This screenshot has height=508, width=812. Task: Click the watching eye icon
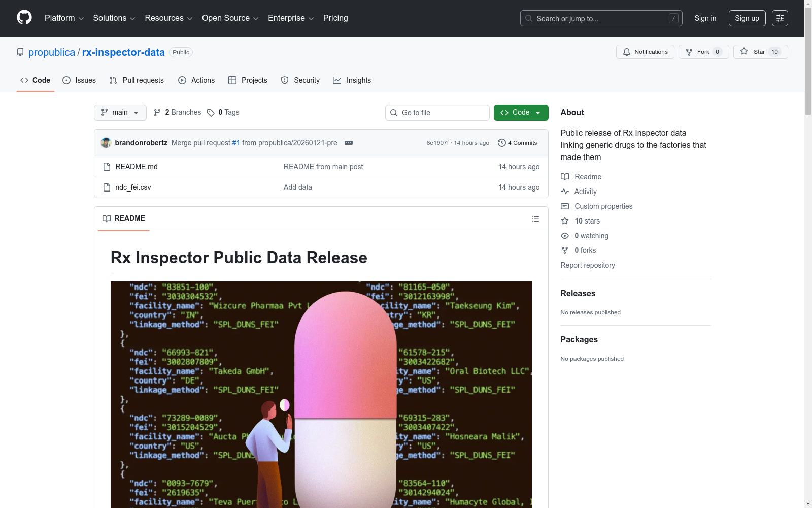coord(565,236)
